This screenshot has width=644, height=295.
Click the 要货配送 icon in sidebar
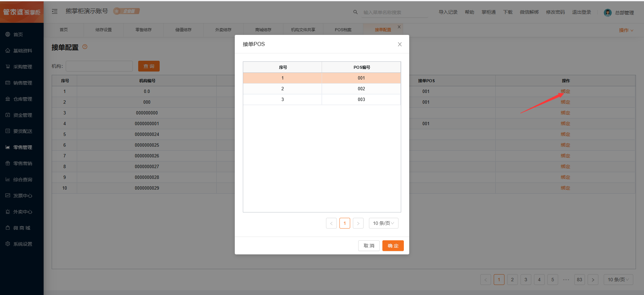coord(8,131)
